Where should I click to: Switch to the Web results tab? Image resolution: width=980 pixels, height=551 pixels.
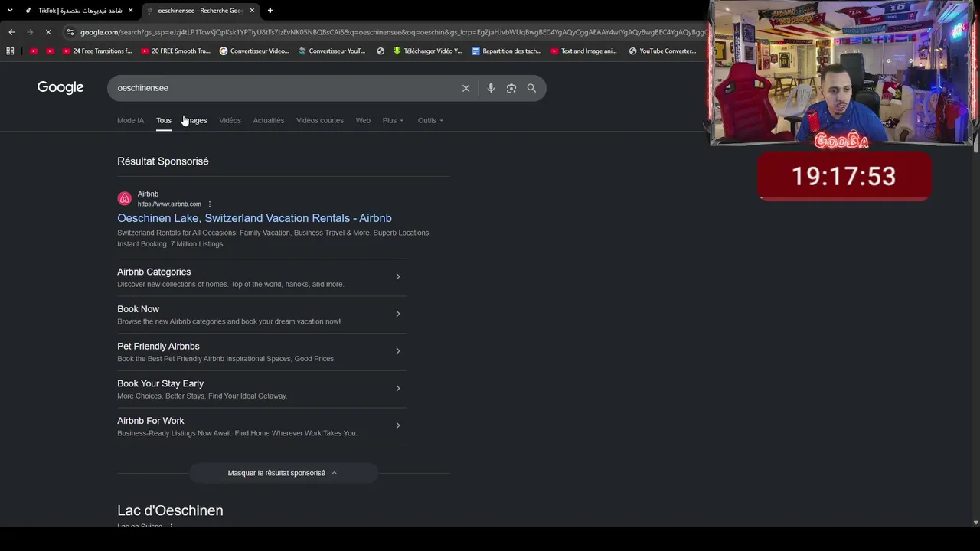[363, 120]
